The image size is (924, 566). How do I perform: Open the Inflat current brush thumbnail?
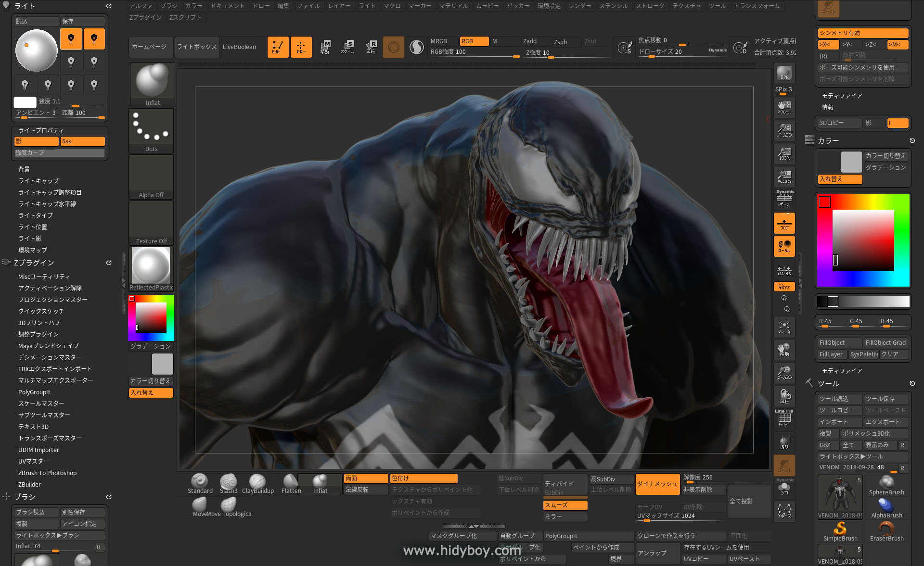coord(152,85)
